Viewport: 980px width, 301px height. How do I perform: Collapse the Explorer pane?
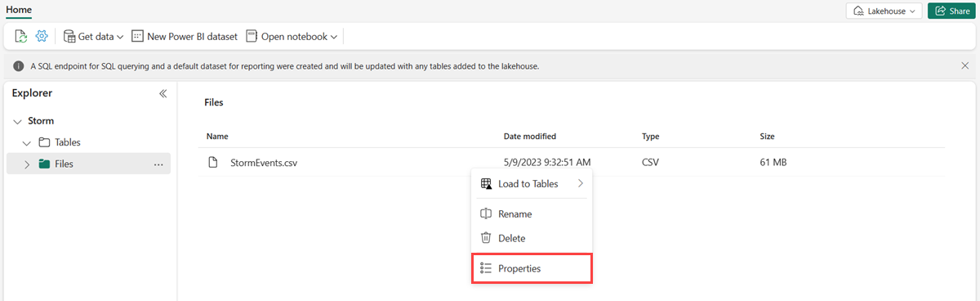click(163, 93)
